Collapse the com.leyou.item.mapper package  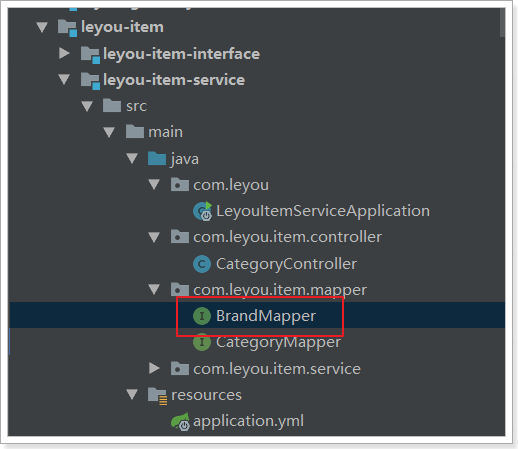tap(154, 289)
